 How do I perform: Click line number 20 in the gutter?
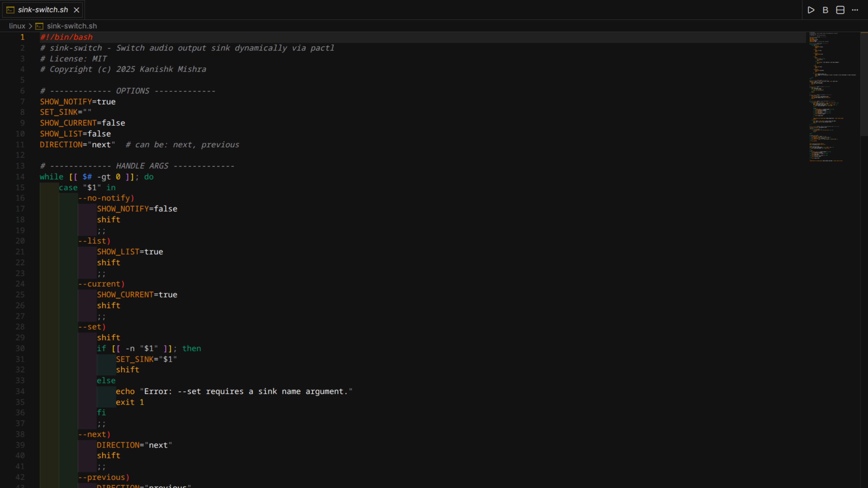click(20, 241)
